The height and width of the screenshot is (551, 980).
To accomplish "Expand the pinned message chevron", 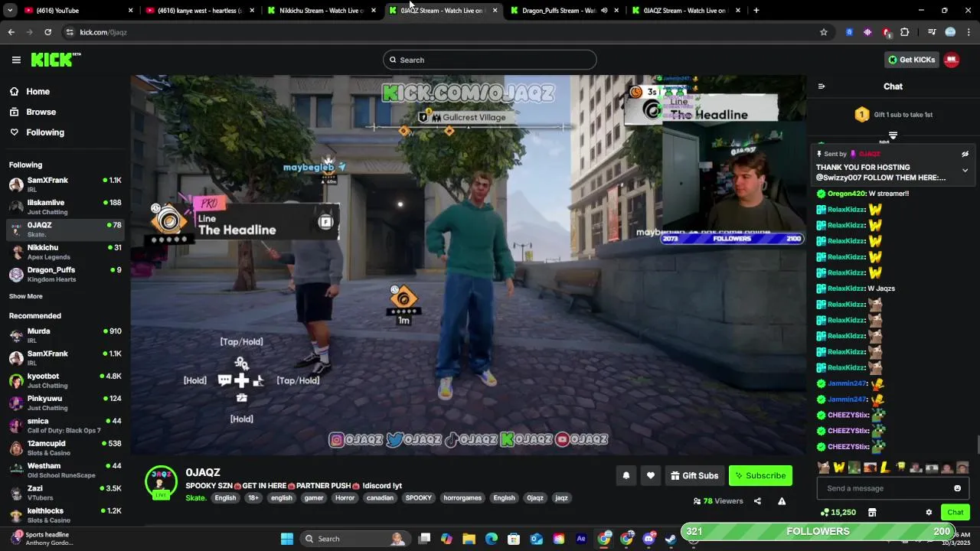I will (965, 170).
